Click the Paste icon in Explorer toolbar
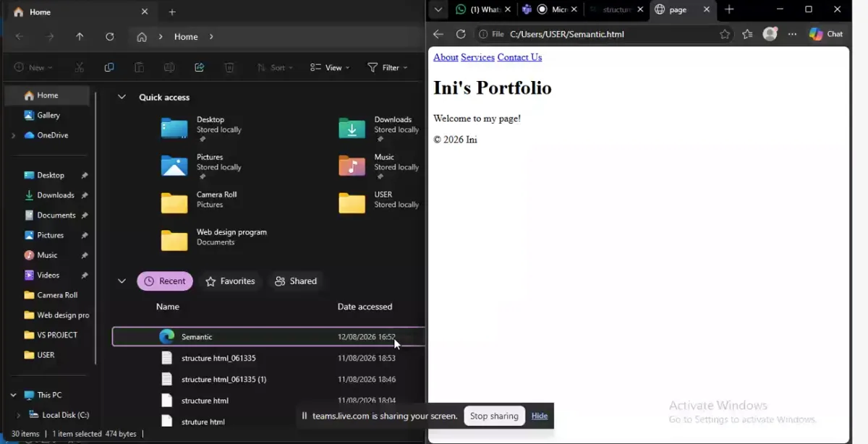This screenshot has width=868, height=444. [139, 67]
